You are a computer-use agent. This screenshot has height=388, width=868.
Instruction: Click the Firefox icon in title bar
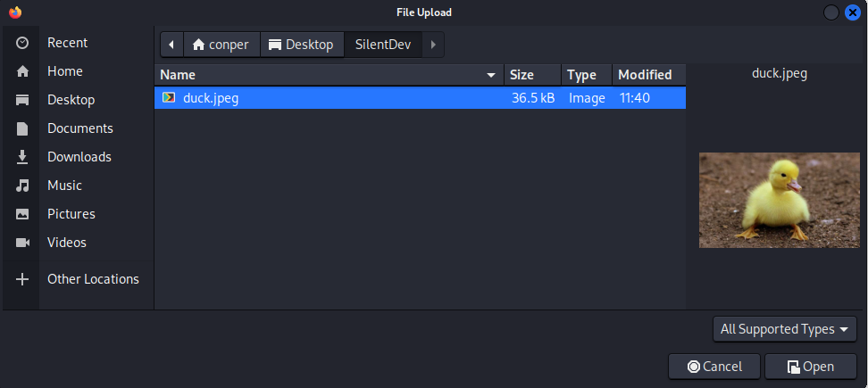[14, 12]
